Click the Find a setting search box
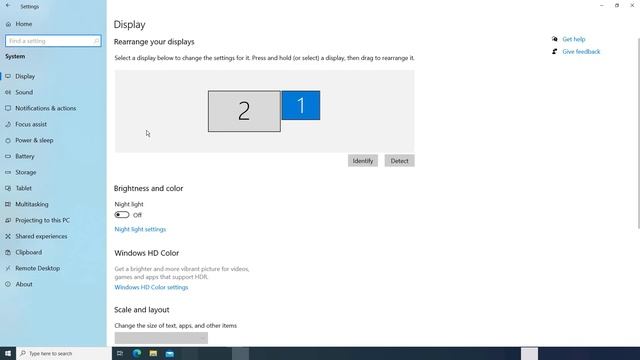This screenshot has height=360, width=640. (x=53, y=41)
